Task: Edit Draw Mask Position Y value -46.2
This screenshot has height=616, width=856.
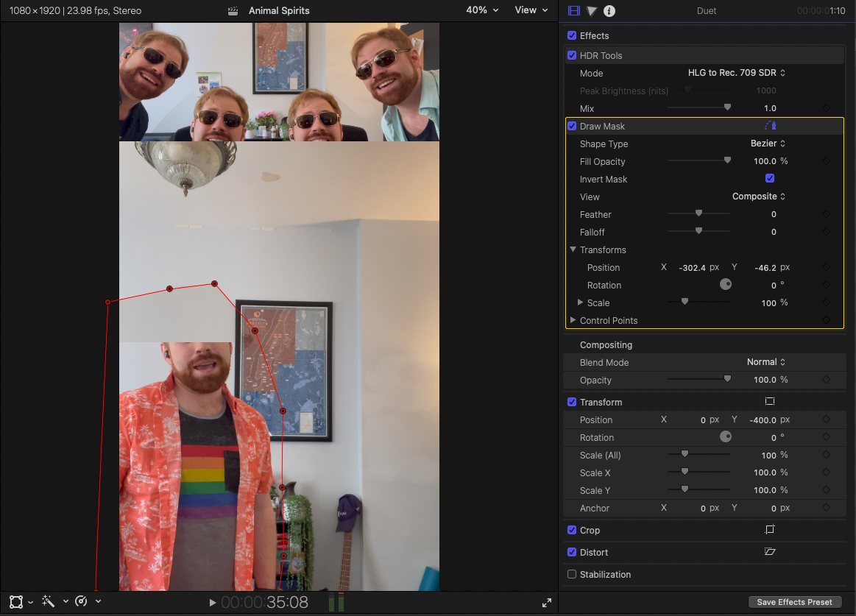Action: (x=765, y=268)
